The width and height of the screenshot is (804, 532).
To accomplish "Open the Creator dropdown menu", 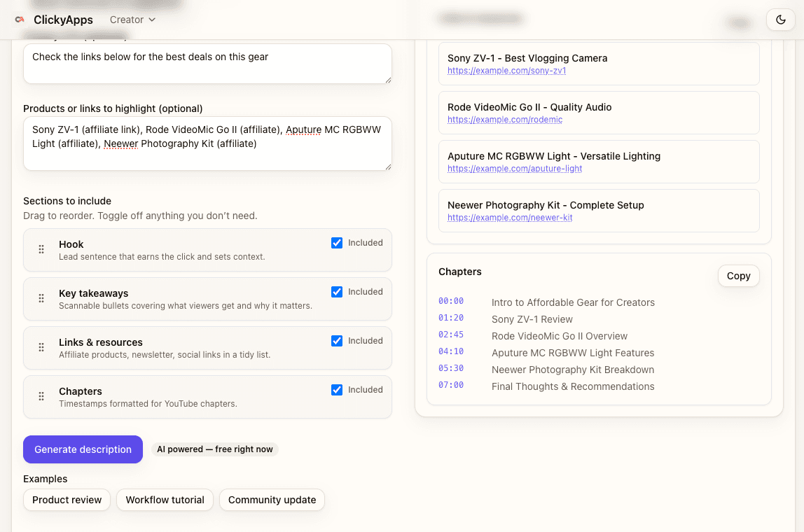I will [x=132, y=20].
